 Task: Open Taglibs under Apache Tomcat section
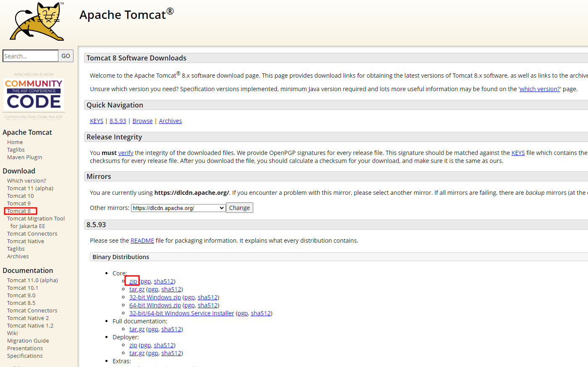16,150
